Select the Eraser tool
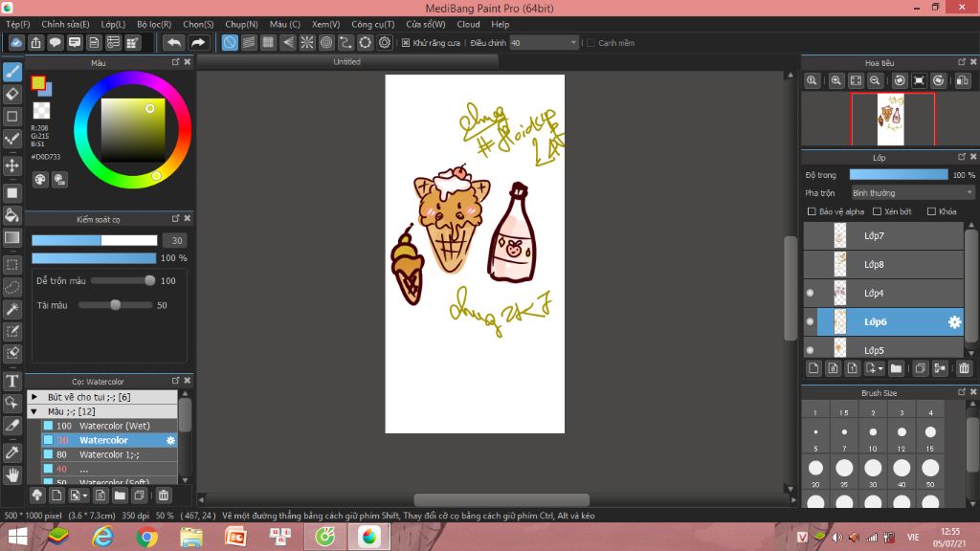Screen dimensions: 980x551 point(12,95)
